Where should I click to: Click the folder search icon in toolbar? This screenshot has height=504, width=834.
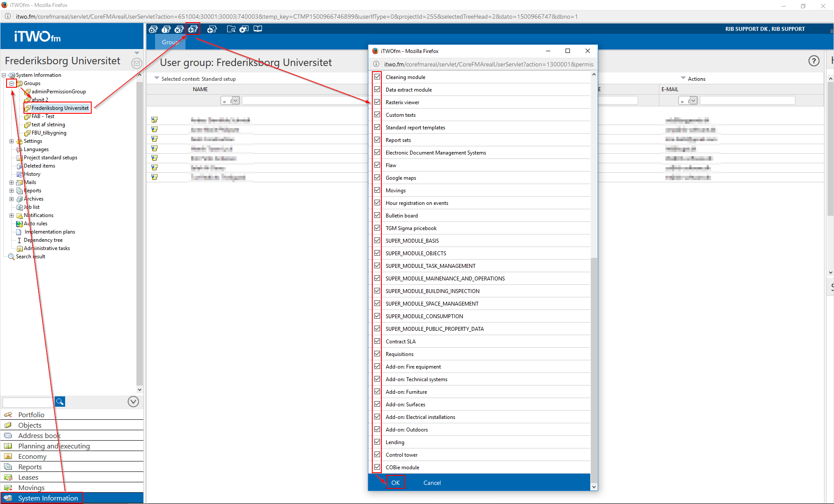coord(231,29)
